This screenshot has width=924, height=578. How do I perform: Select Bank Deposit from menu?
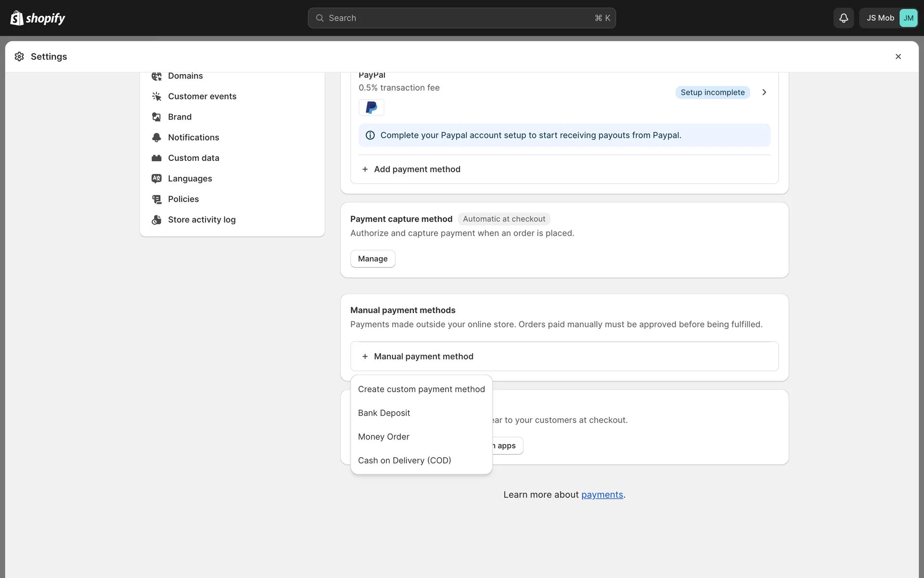[x=384, y=413]
